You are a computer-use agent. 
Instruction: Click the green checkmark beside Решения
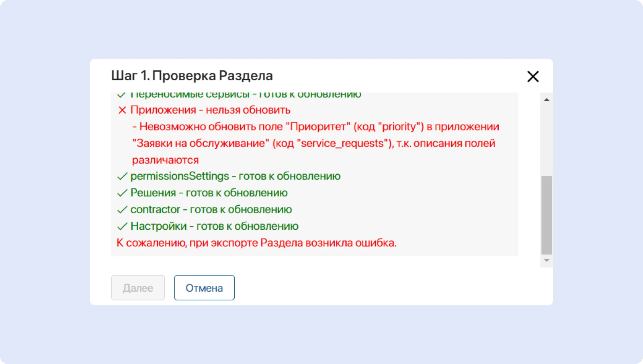[x=122, y=193]
